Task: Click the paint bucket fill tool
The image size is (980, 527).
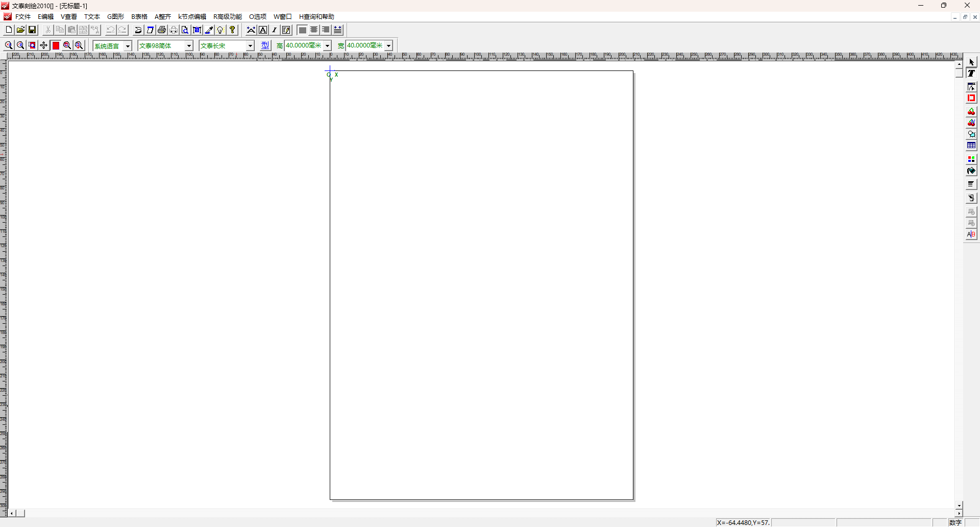Action: pyautogui.click(x=971, y=171)
